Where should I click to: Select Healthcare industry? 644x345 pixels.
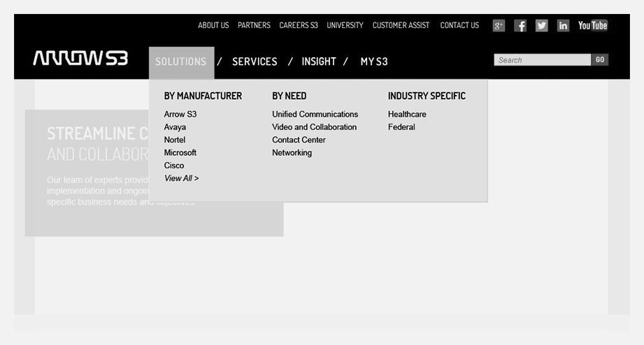[407, 115]
